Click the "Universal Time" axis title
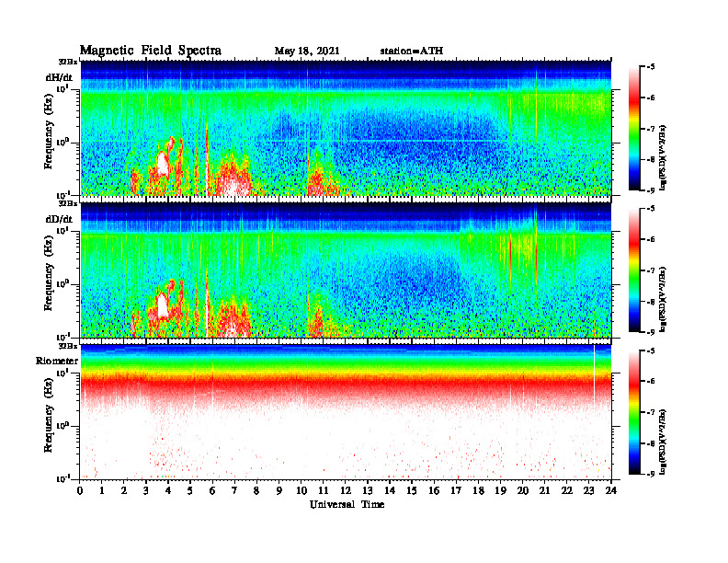 pos(347,504)
